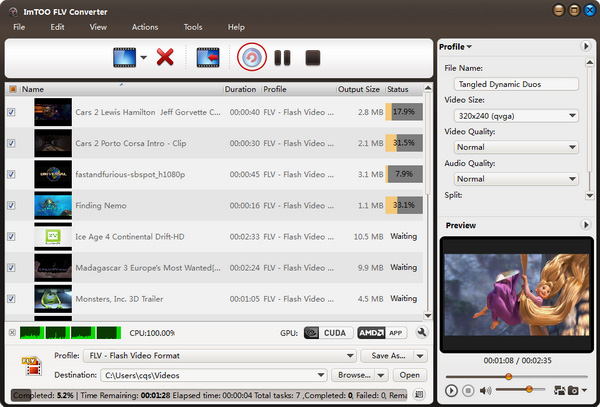Open the Add File dropdown arrow
The height and width of the screenshot is (407, 600).
pos(143,58)
